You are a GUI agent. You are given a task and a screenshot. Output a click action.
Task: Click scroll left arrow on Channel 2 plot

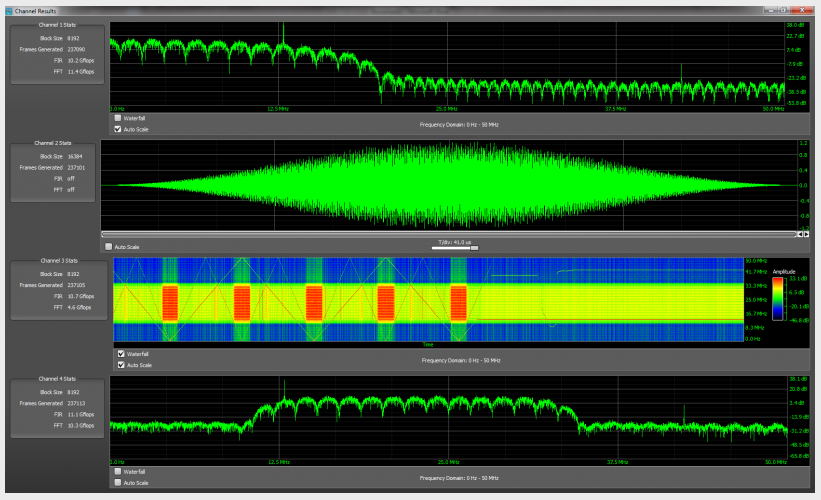coord(798,234)
